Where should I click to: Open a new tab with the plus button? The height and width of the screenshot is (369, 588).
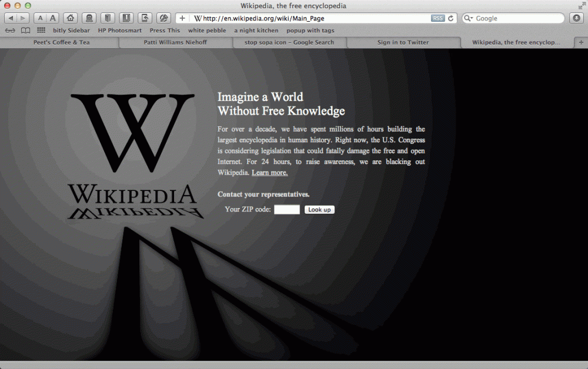point(581,42)
